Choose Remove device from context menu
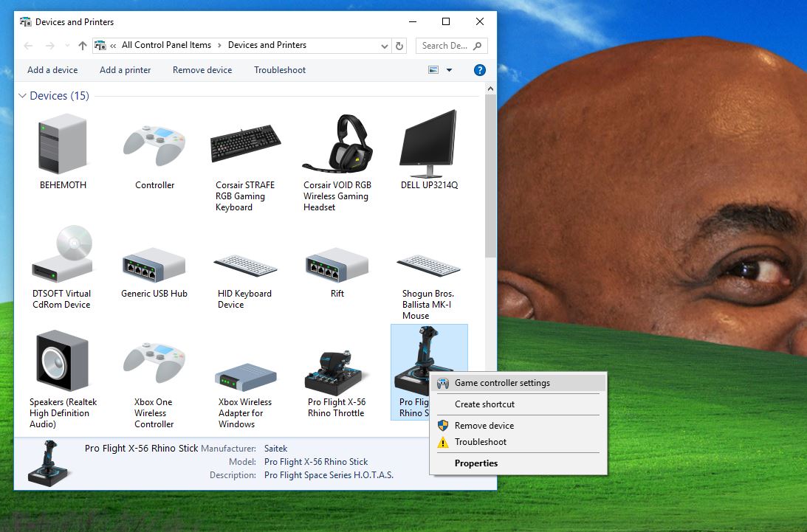Image resolution: width=807 pixels, height=532 pixels. tap(518, 426)
